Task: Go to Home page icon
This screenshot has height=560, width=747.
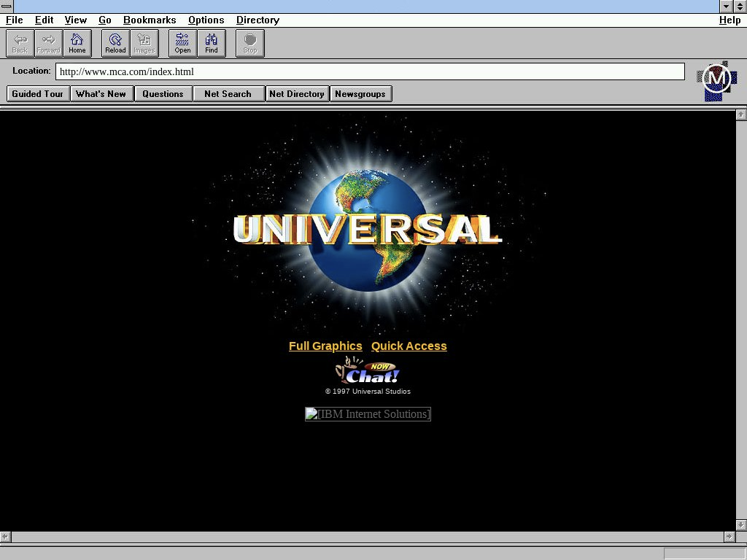Action: [77, 43]
